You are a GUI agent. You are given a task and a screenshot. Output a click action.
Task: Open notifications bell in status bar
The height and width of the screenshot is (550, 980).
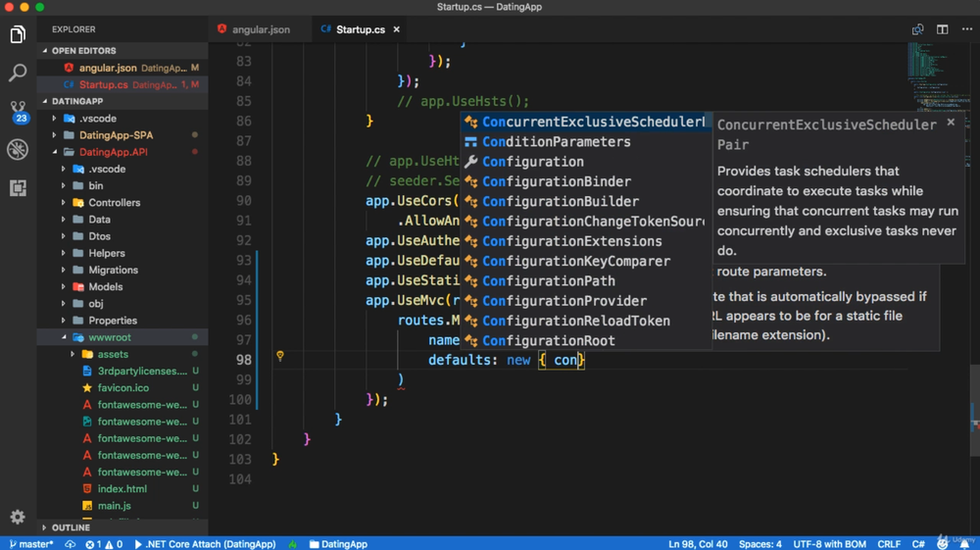coord(964,544)
